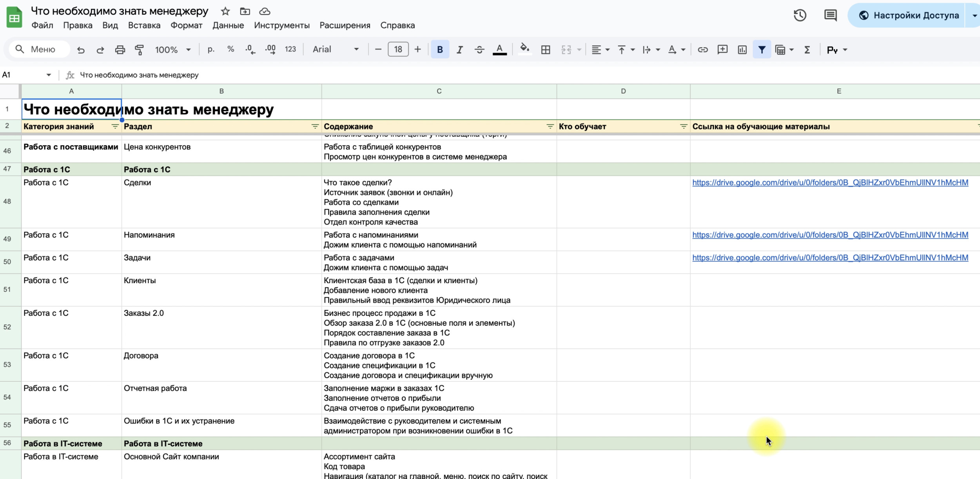Screen dimensions: 980x479
Task: Toggle the filter funnel button
Action: coord(762,50)
